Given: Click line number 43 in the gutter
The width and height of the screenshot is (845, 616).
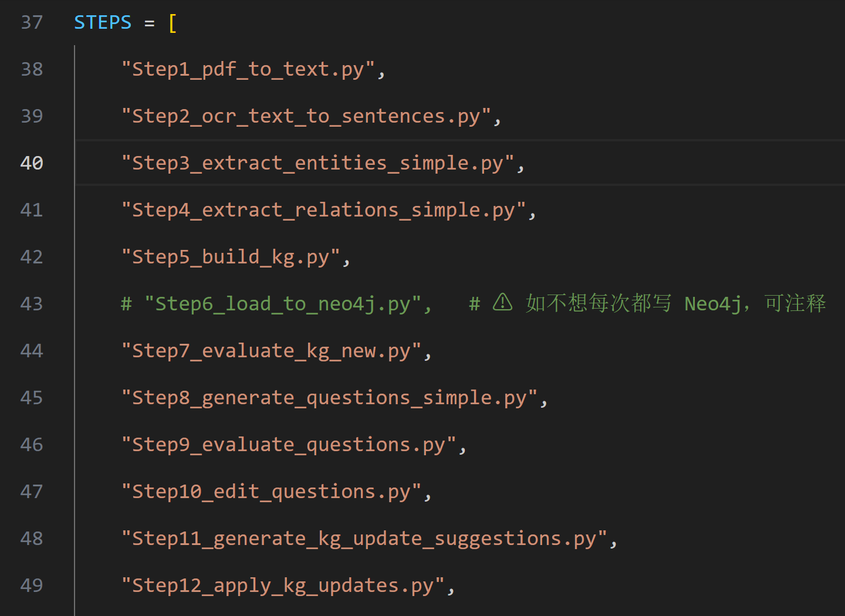Looking at the screenshot, I should click(32, 304).
